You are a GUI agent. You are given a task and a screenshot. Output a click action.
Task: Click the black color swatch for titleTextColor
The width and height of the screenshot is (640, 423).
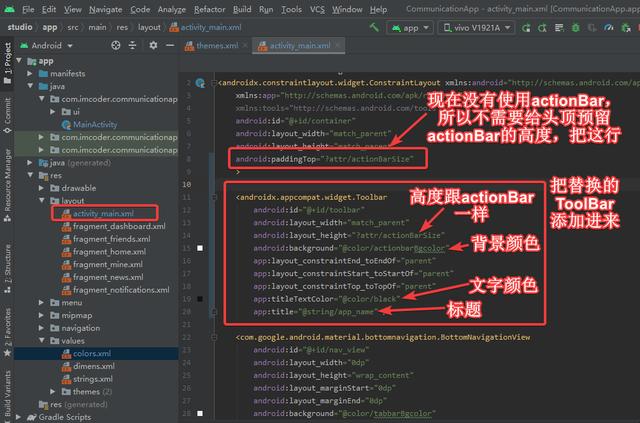[200, 299]
